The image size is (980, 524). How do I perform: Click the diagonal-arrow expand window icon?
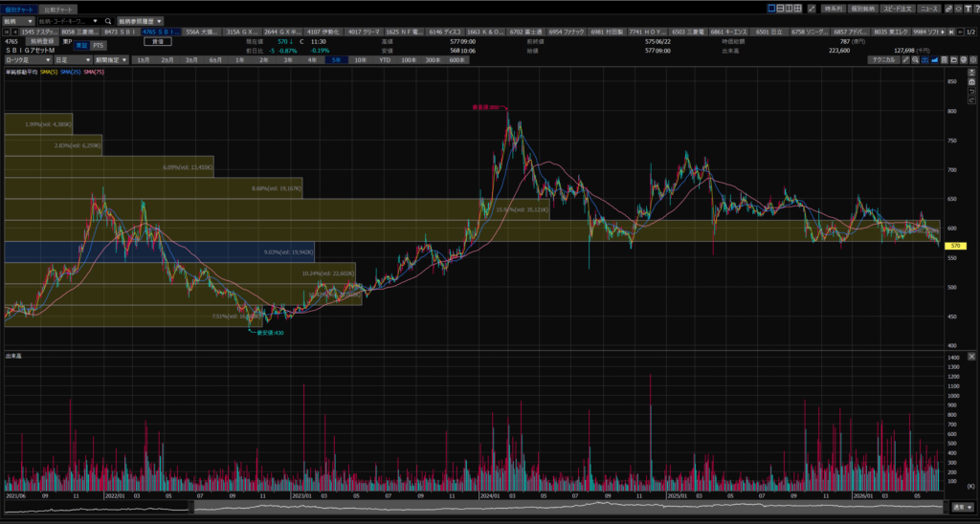(812, 9)
